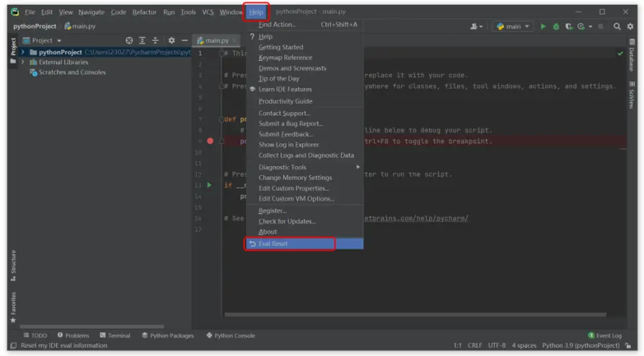Open the VCS menu
This screenshot has height=356, width=644.
207,12
